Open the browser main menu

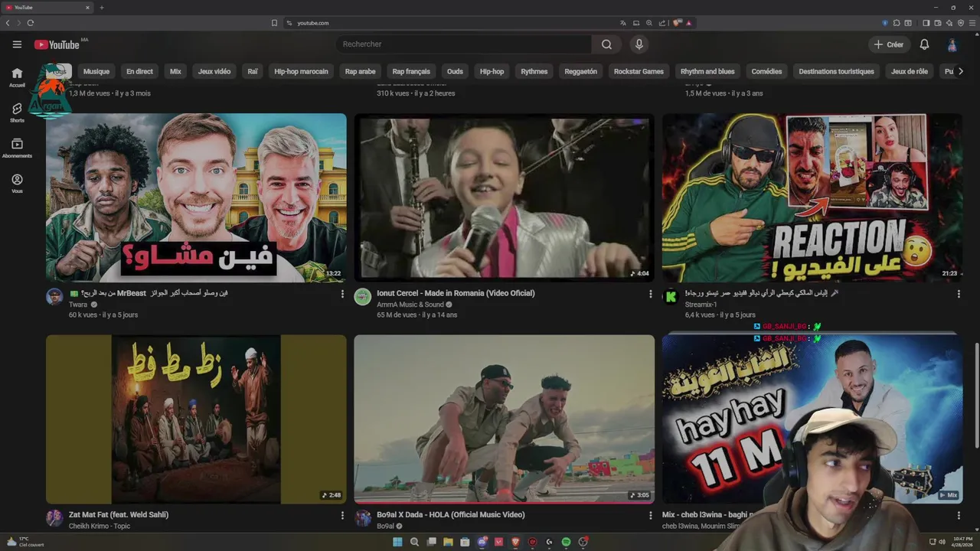[x=972, y=23]
